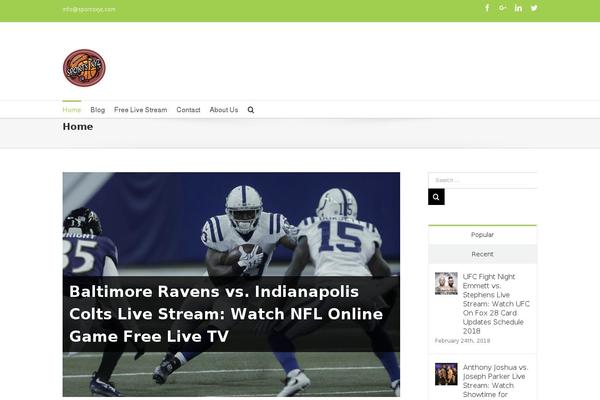Open the About Us menu item

(x=223, y=110)
